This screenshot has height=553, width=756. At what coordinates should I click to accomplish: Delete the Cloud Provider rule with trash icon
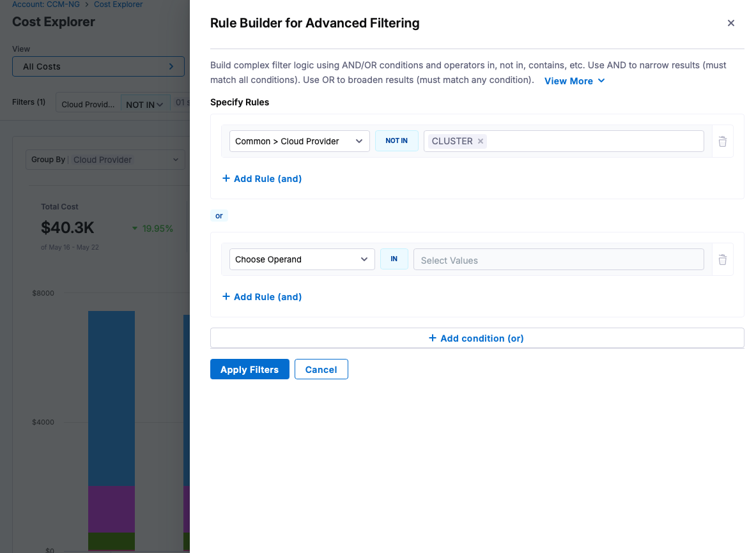722,141
